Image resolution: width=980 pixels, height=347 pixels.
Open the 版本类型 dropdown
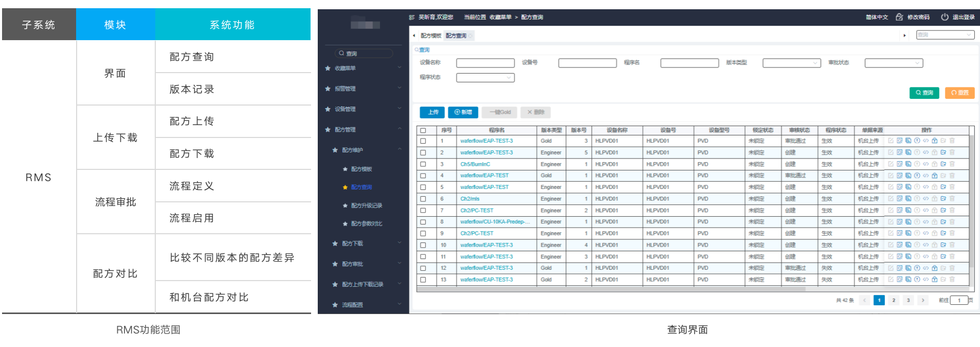[791, 63]
